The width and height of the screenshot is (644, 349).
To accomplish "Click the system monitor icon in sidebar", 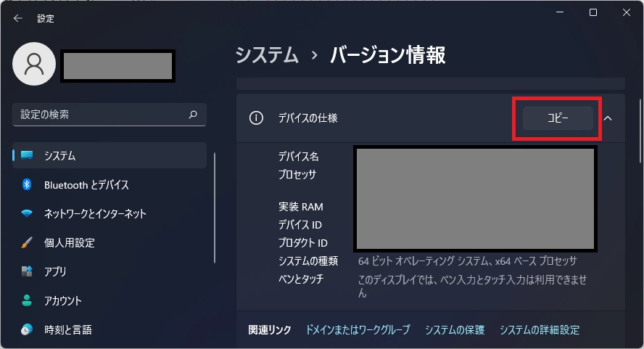I will 27,155.
